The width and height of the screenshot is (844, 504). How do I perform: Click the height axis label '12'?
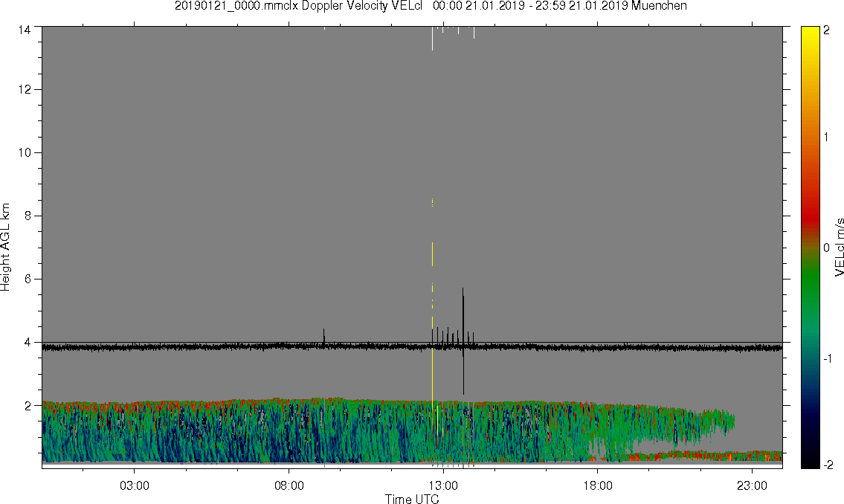[24, 89]
